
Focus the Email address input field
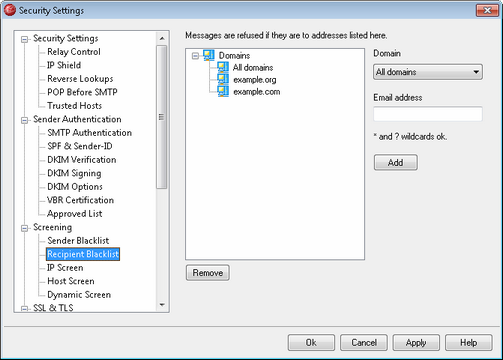(428, 114)
